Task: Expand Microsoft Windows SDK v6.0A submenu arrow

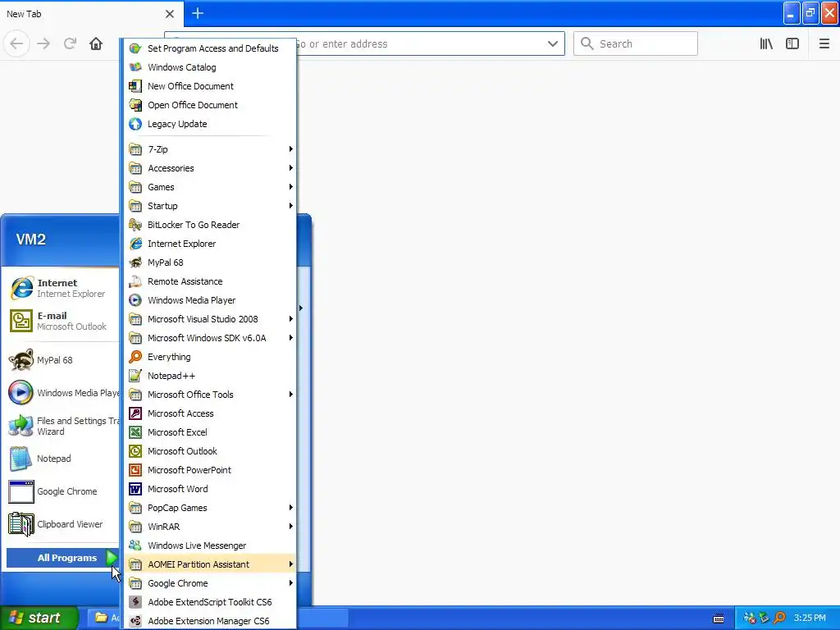Action: click(291, 337)
